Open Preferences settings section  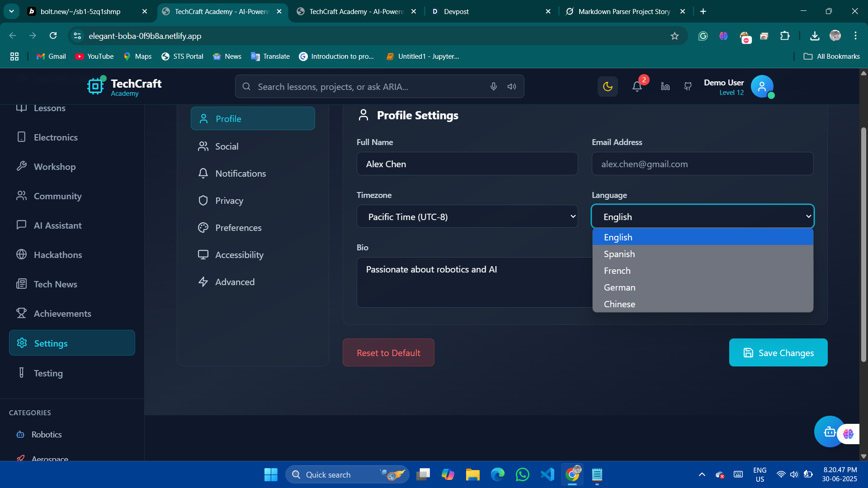click(238, 228)
